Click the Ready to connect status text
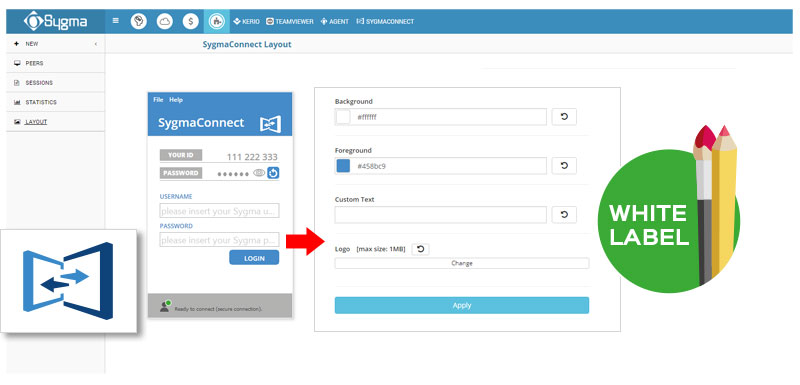Screen dimensions: 800x385 pyautogui.click(x=218, y=309)
